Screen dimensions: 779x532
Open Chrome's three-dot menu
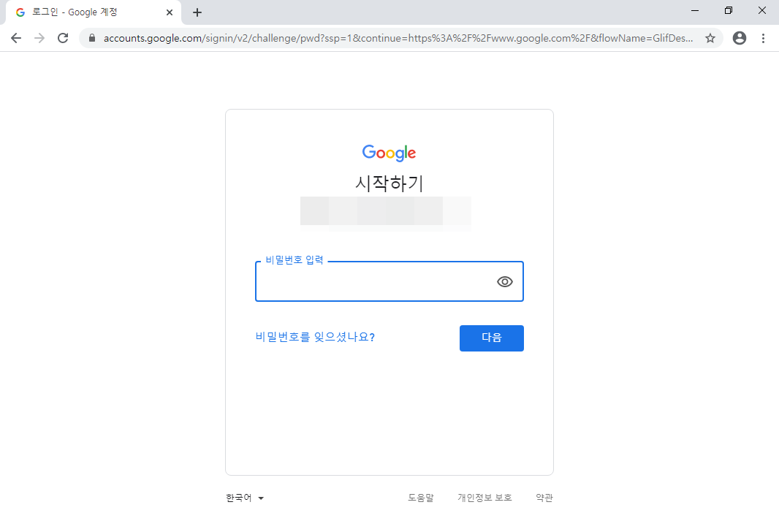[x=763, y=38]
